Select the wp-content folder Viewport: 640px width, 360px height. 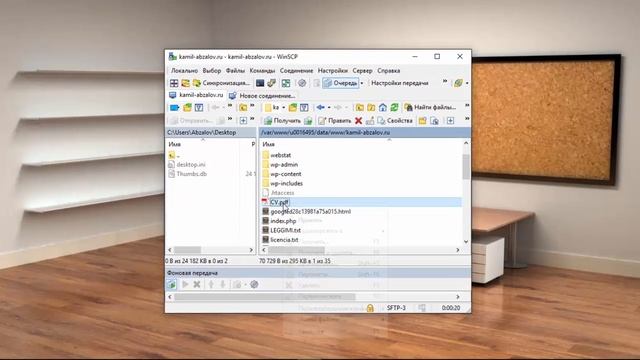[x=285, y=174]
